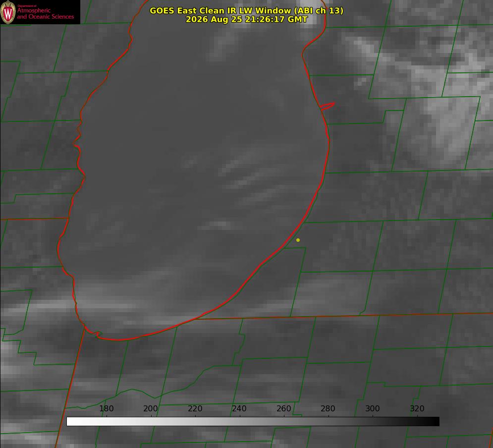The width and height of the screenshot is (493, 448).
Task: Pick the black end of the colorbar
Action: point(435,422)
